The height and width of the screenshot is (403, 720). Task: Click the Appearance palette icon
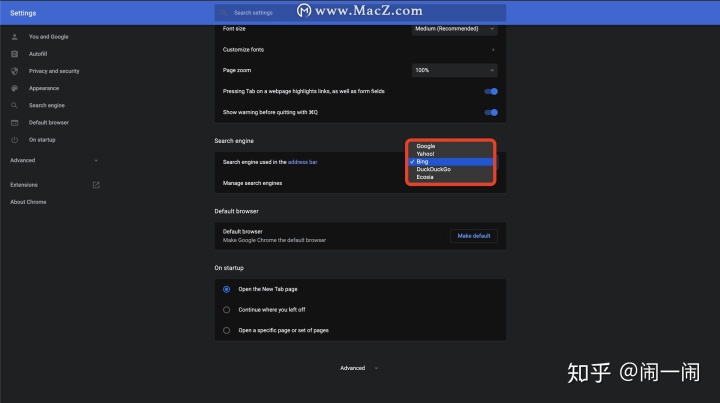15,88
